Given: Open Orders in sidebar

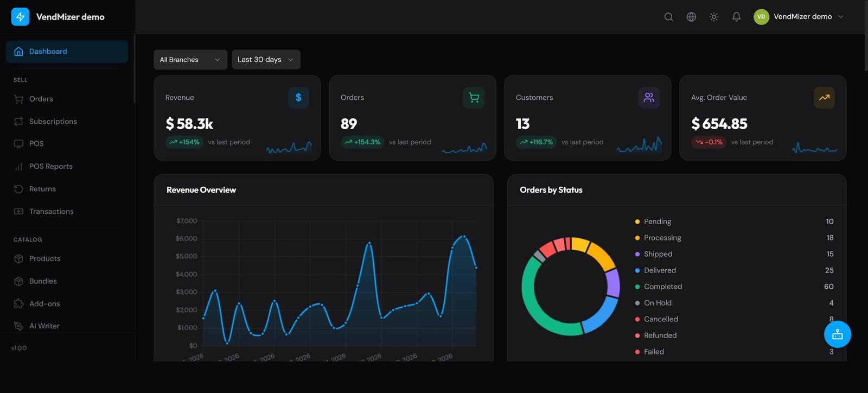Looking at the screenshot, I should (67, 99).
